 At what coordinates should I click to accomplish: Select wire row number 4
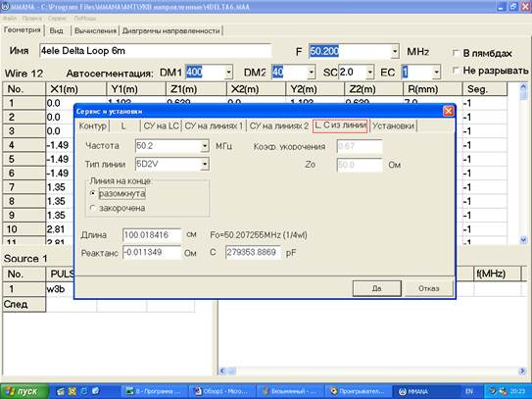click(x=24, y=145)
